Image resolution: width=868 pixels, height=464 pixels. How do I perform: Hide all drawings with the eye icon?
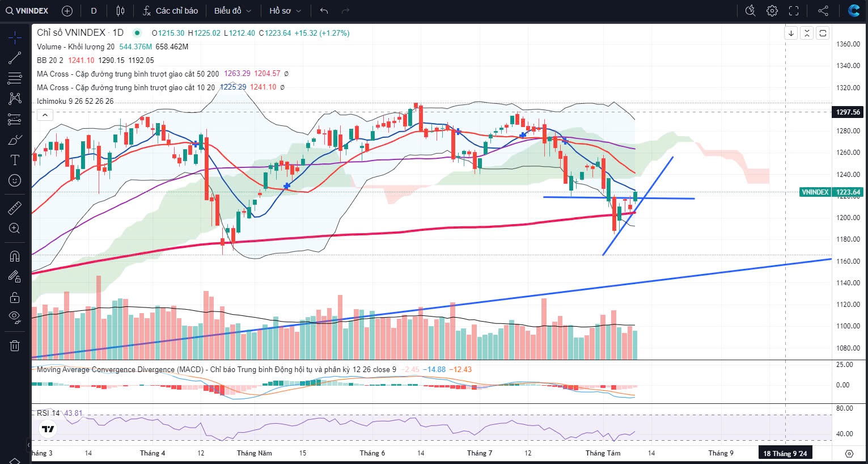point(15,317)
